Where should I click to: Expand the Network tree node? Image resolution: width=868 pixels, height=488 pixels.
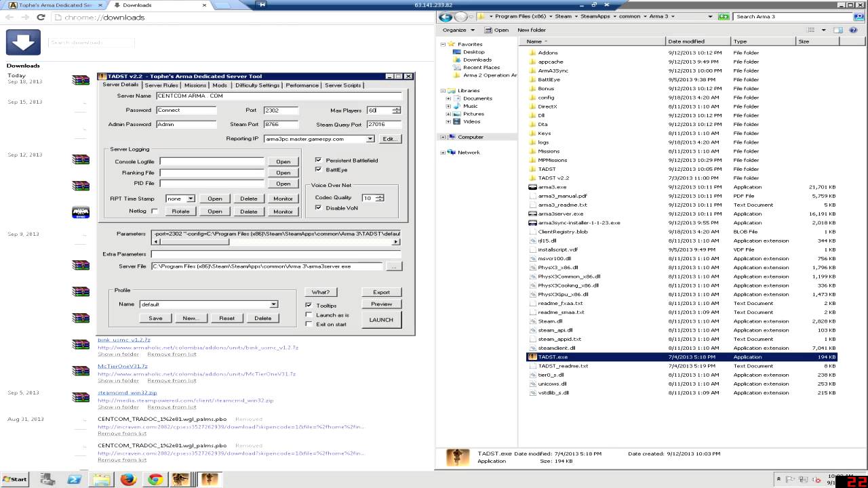click(x=443, y=152)
